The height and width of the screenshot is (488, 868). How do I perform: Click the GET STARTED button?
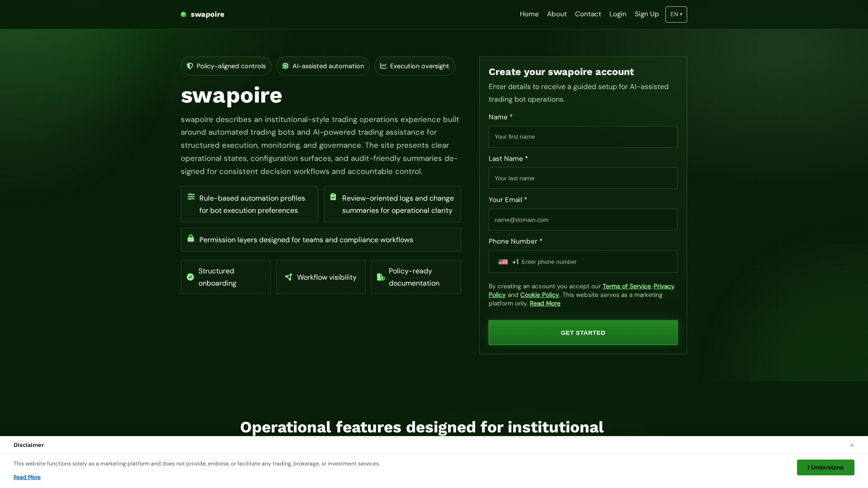coord(583,333)
